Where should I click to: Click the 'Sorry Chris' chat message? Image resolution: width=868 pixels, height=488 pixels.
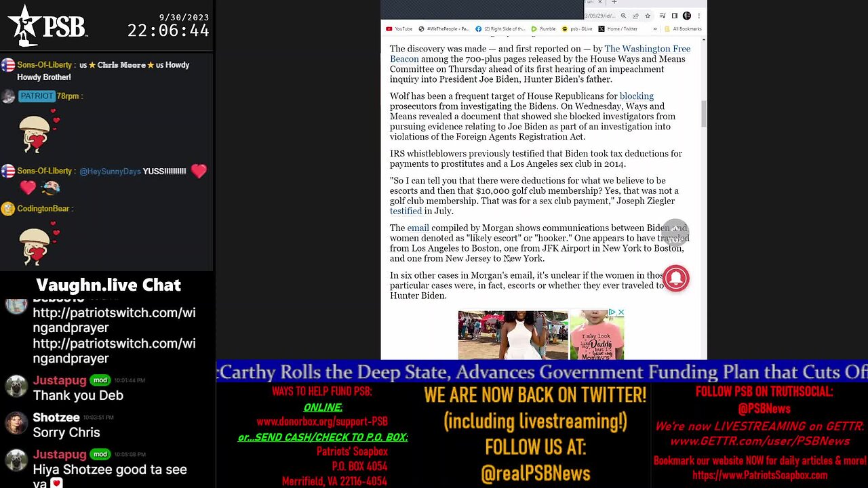66,432
